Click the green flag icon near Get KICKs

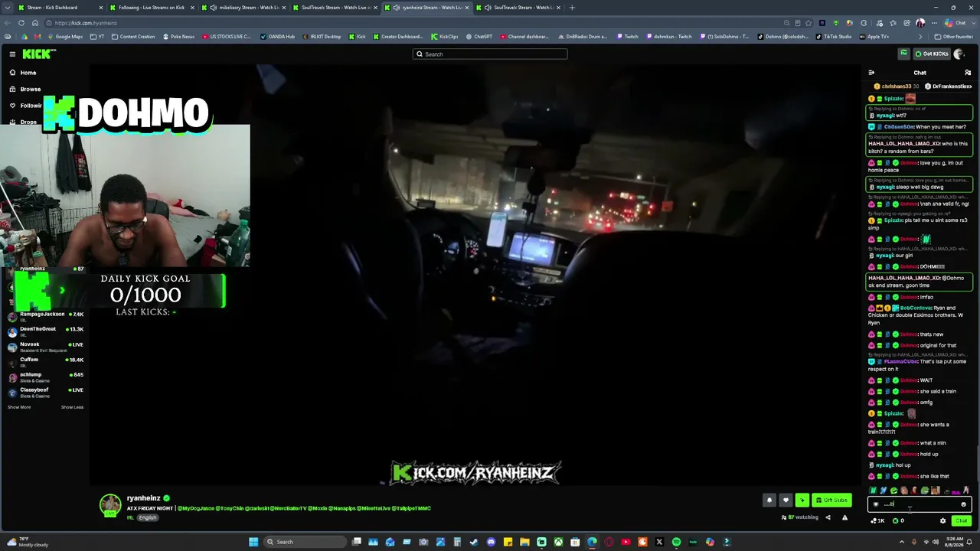pos(904,54)
